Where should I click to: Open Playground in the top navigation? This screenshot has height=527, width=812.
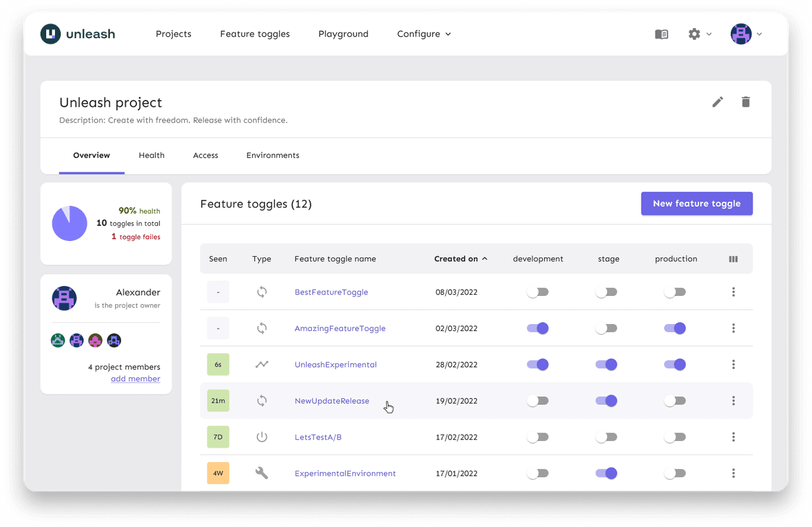(x=344, y=34)
